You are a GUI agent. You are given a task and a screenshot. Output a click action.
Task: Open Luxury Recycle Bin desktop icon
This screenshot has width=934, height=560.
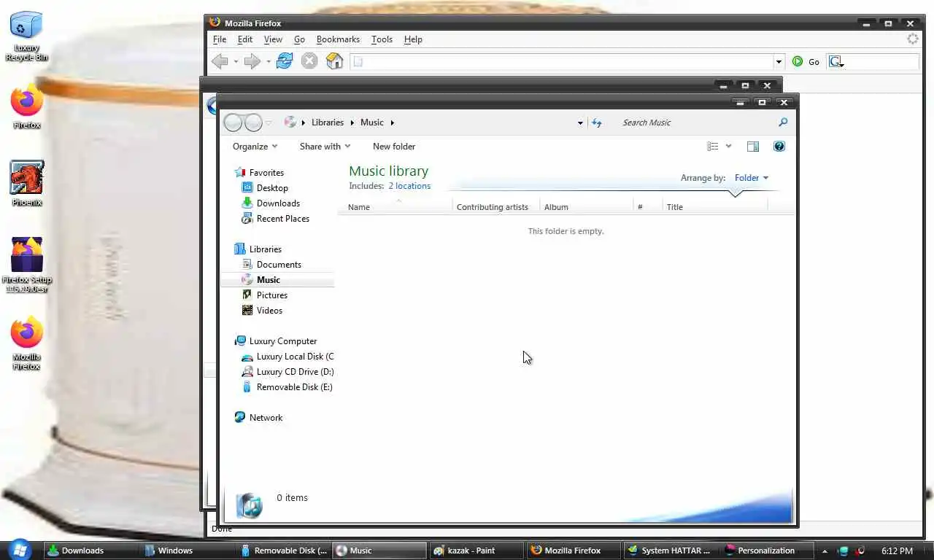pyautogui.click(x=26, y=35)
